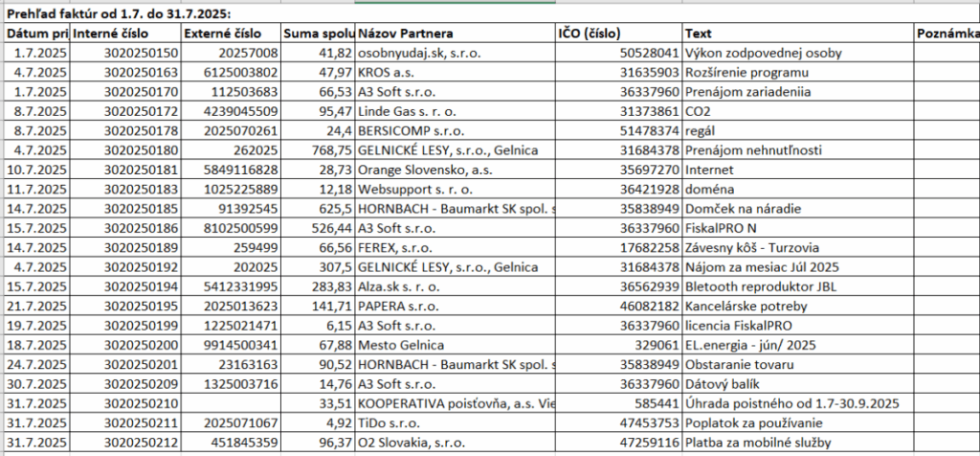Click the KOOPERATIVA poisťovňa partner cell
This screenshot has width=980, height=456.
pos(455,403)
